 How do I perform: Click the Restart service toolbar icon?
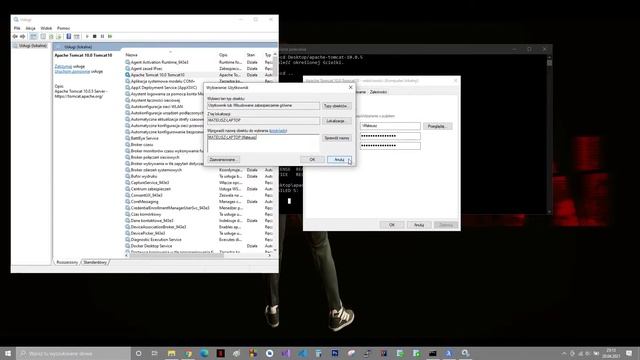[110, 36]
